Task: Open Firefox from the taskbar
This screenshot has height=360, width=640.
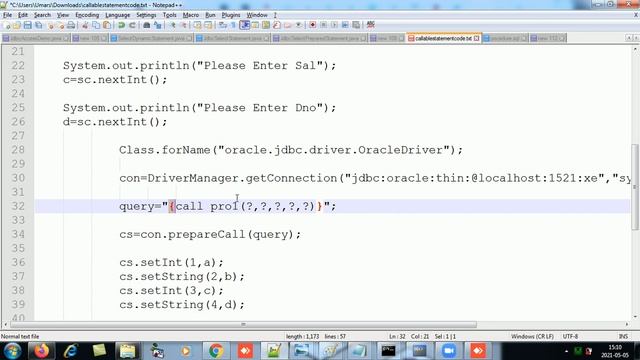Action: point(41,351)
